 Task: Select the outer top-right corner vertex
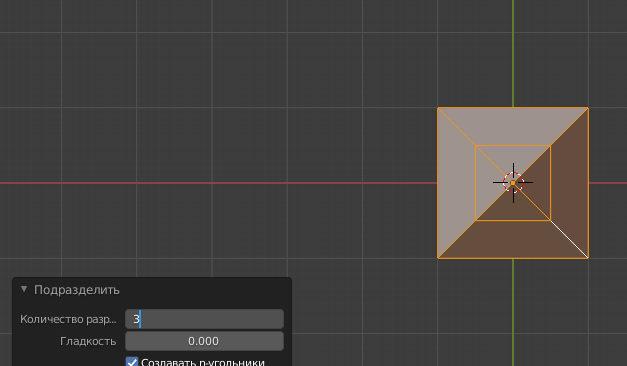pyautogui.click(x=588, y=108)
